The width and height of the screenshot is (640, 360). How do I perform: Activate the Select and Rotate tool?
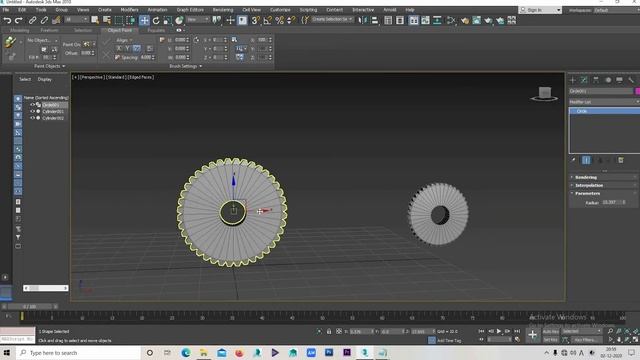click(156, 20)
